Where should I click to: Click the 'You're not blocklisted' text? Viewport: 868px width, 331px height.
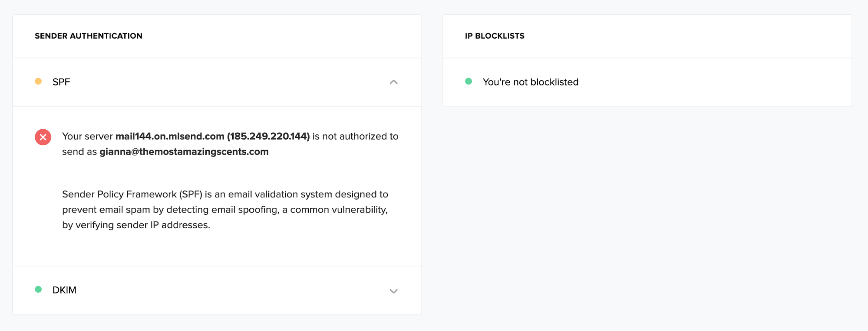(531, 82)
